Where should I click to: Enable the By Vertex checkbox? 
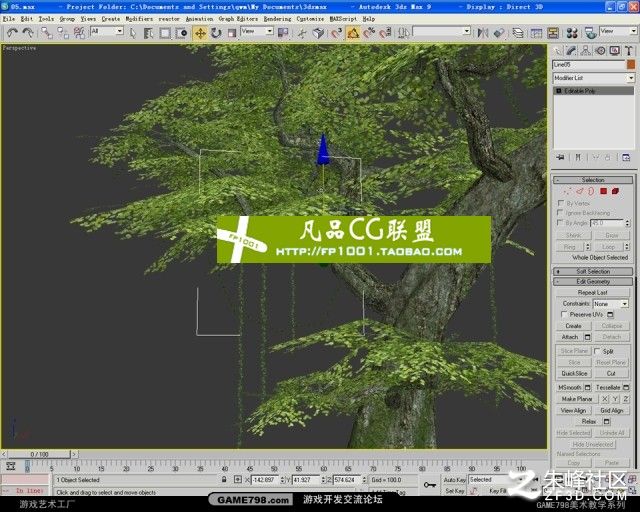coord(560,203)
